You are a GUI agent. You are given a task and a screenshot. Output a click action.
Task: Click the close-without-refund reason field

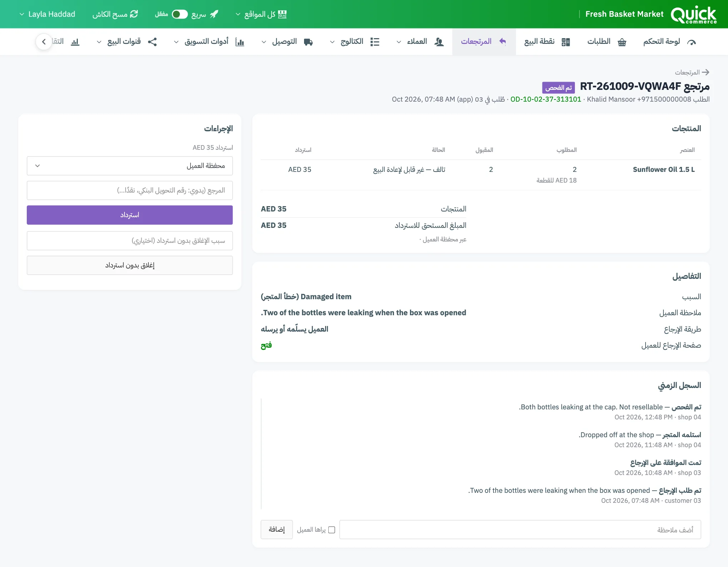[x=130, y=241]
